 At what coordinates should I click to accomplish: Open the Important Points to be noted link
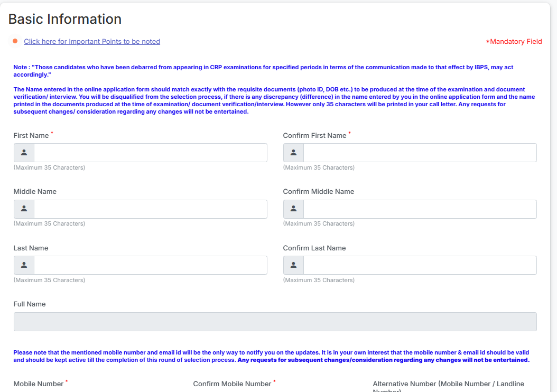click(92, 42)
